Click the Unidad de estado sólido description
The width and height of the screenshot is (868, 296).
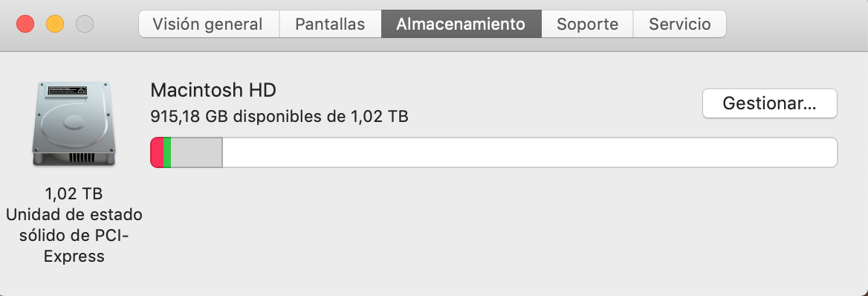[74, 236]
